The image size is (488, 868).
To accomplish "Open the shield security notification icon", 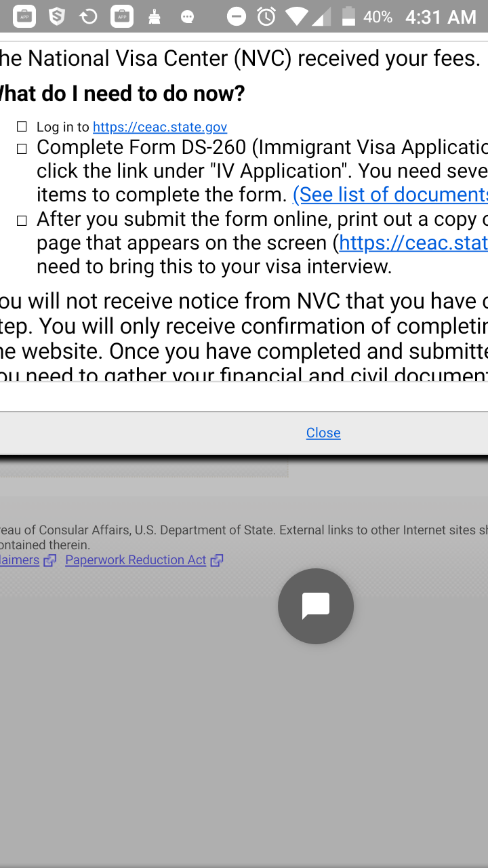I will click(x=57, y=16).
